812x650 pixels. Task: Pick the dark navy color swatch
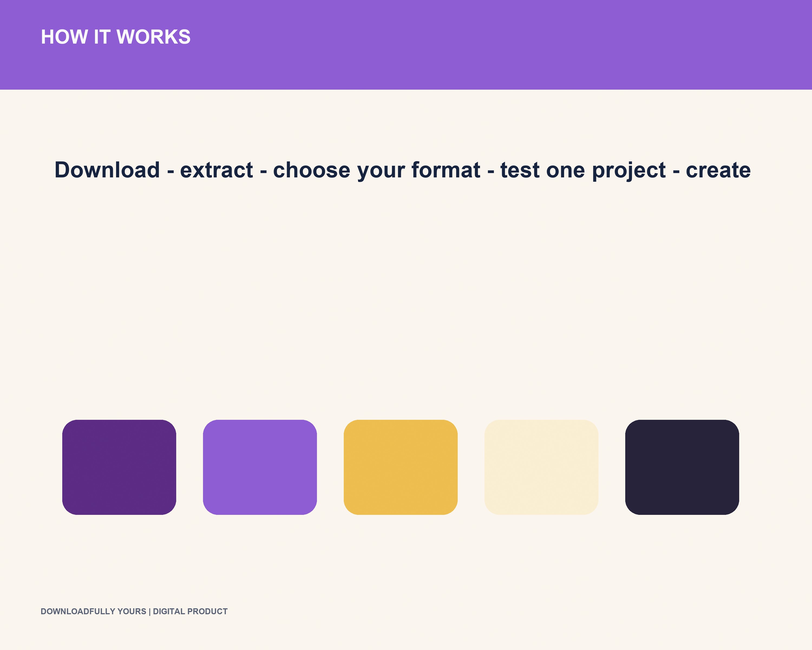tap(682, 467)
